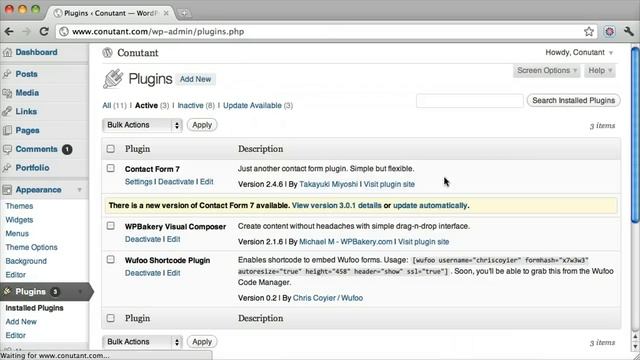
Task: Show All plugins filter
Action: pyautogui.click(x=107, y=105)
